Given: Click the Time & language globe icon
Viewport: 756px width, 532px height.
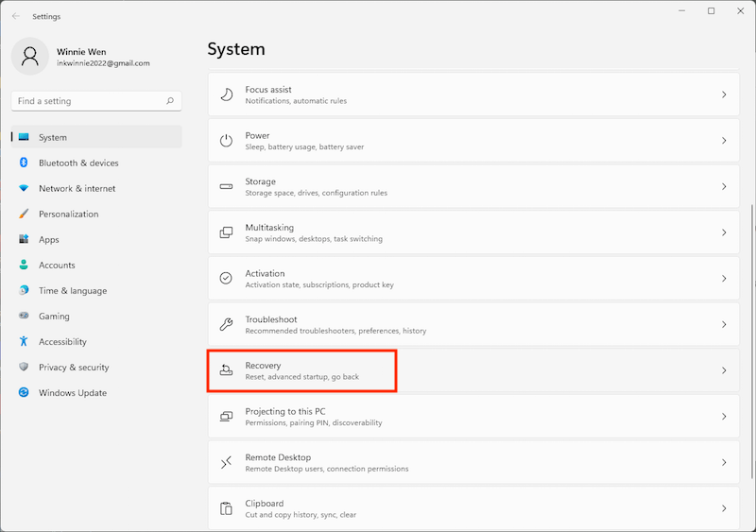Looking at the screenshot, I should coord(24,290).
